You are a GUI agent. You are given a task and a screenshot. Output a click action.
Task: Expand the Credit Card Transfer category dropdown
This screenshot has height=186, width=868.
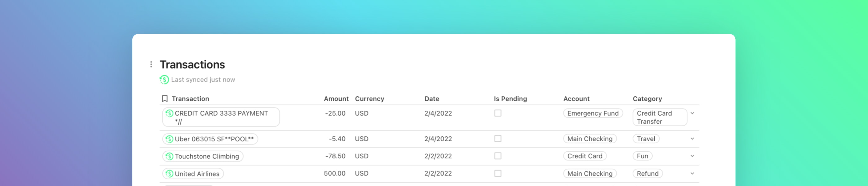click(693, 113)
